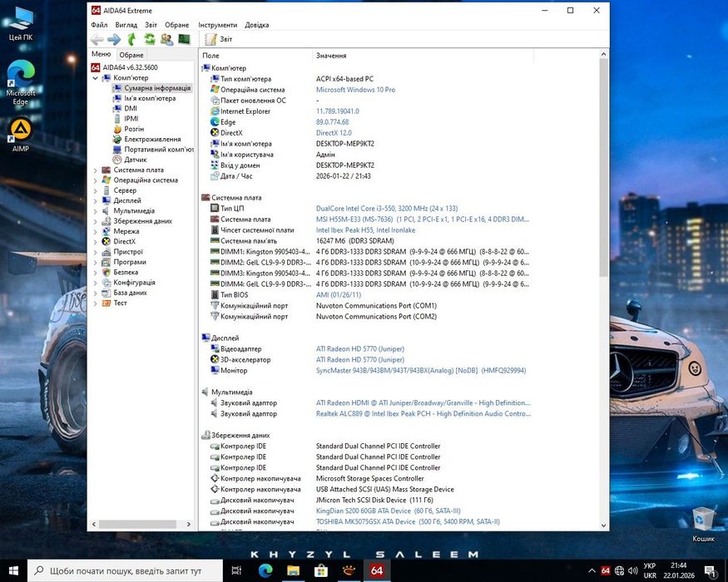Click the volume icon in system tray
The width and height of the screenshot is (728, 582).
(632, 571)
